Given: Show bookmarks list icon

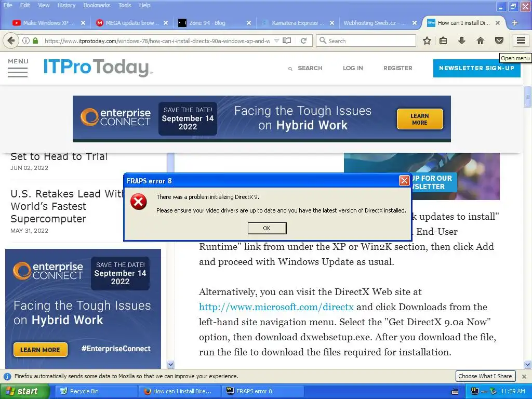Looking at the screenshot, I should click(x=443, y=41).
